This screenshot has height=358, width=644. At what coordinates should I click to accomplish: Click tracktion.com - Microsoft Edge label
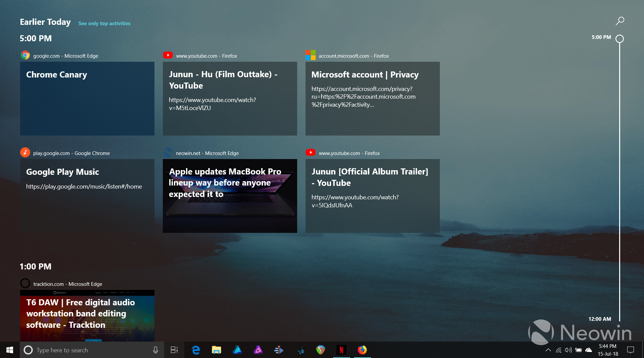[x=68, y=284]
